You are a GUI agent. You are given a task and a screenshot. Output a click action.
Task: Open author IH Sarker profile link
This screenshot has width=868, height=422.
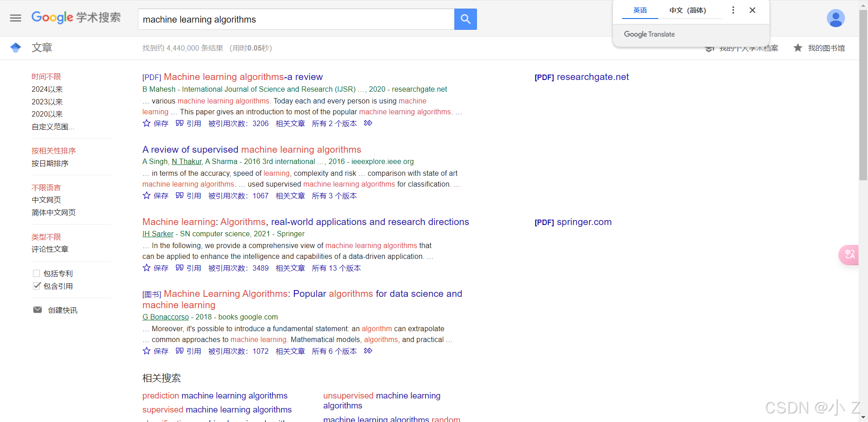[x=158, y=234]
